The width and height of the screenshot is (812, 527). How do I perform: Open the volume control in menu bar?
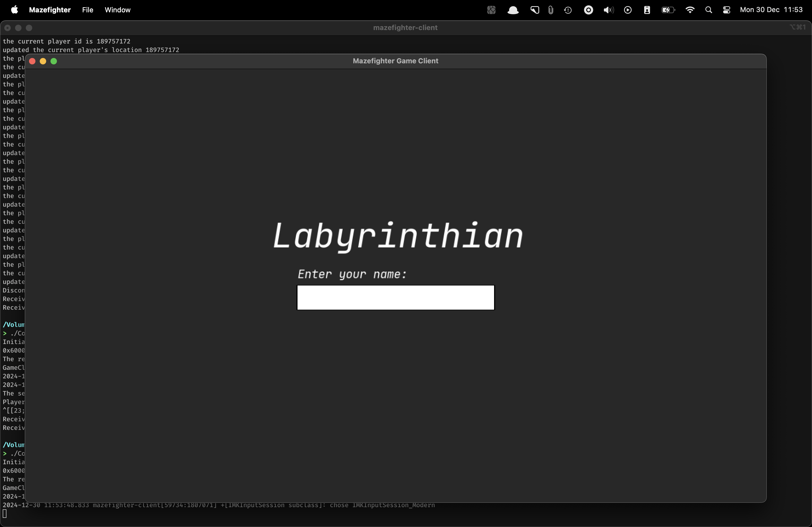[608, 10]
